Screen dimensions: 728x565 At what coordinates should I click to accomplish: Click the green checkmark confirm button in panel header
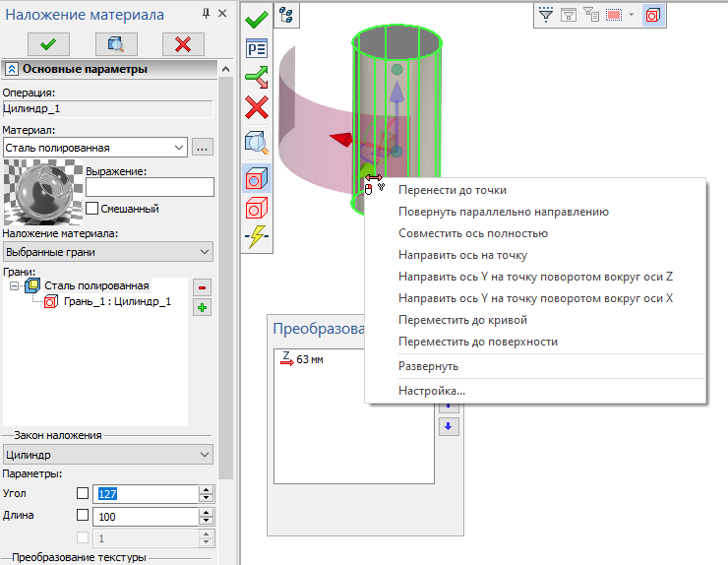pyautogui.click(x=47, y=43)
